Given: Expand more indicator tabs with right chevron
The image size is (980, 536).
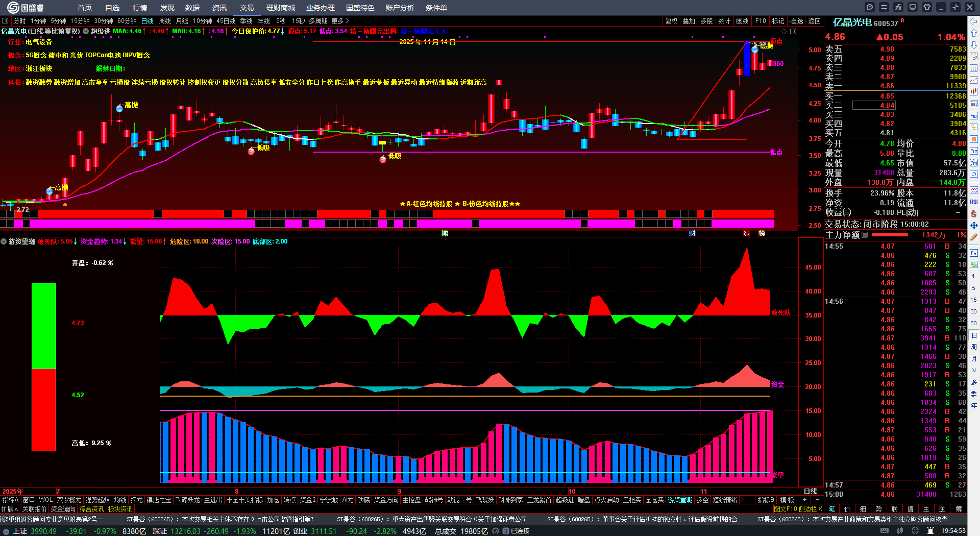Looking at the screenshot, I should (743, 500).
